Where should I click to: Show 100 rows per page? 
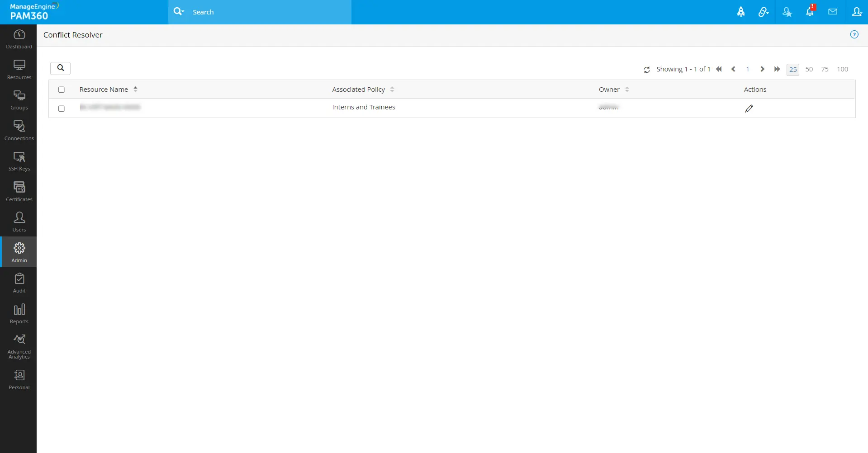click(842, 69)
